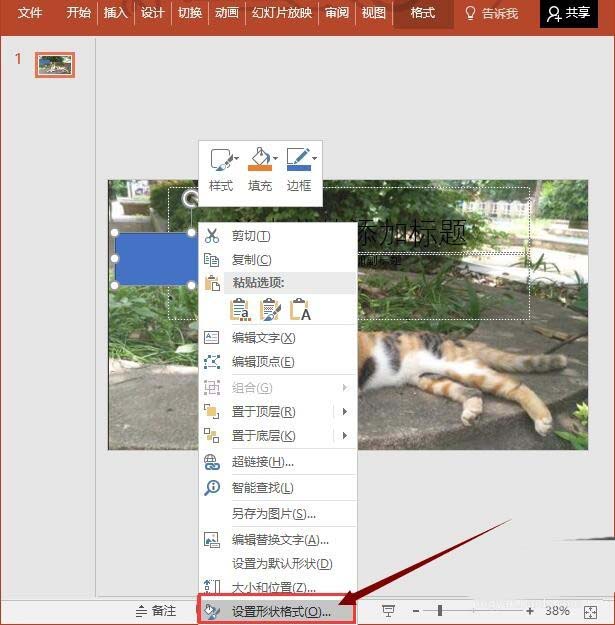
Task: Choose 设置形状格式(O)... menu entry
Action: tap(277, 609)
